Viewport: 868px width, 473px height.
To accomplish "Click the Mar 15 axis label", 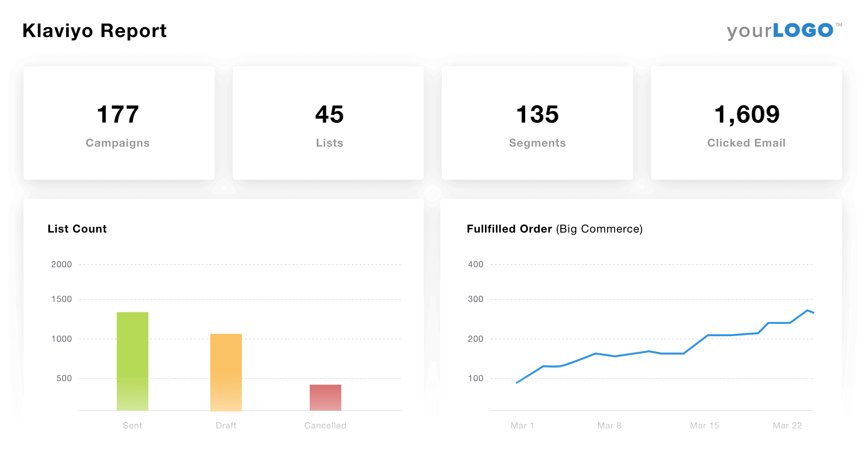I will click(704, 425).
